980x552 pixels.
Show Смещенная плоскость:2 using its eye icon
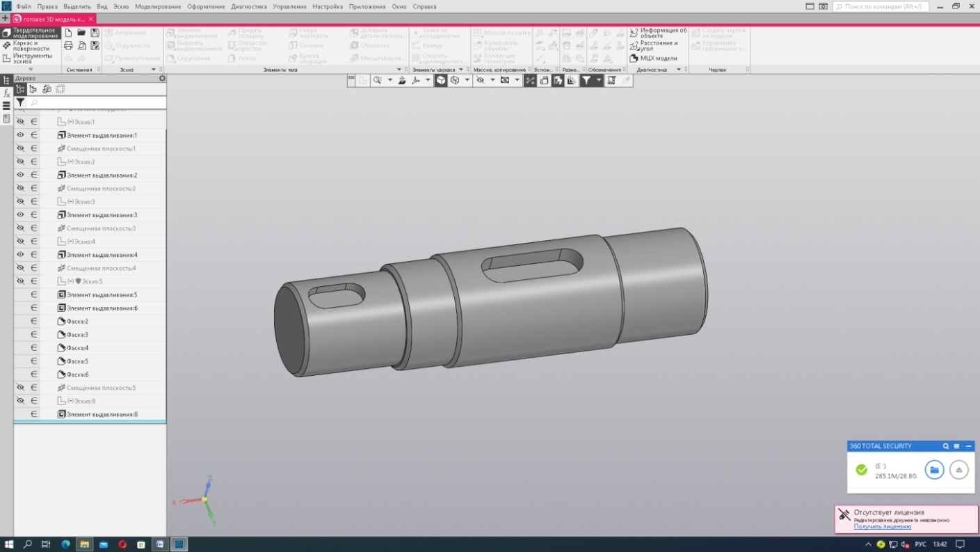click(20, 189)
